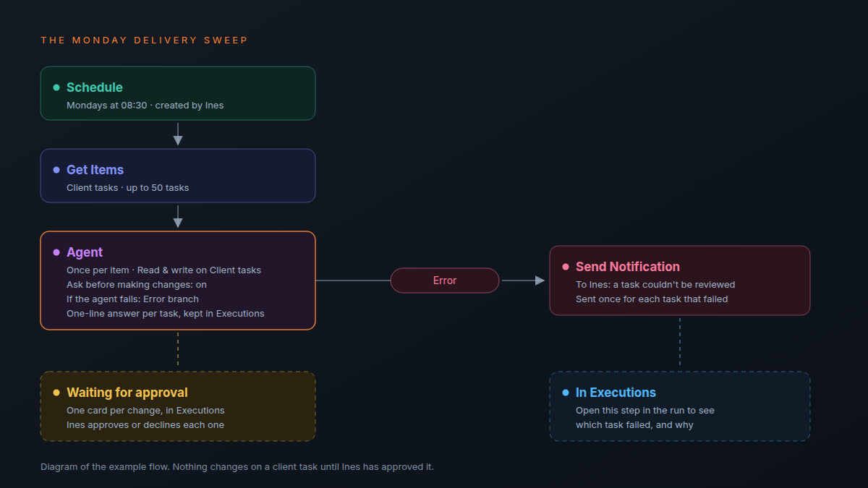
Task: Click 'which task failed, and why' line
Action: point(634,425)
